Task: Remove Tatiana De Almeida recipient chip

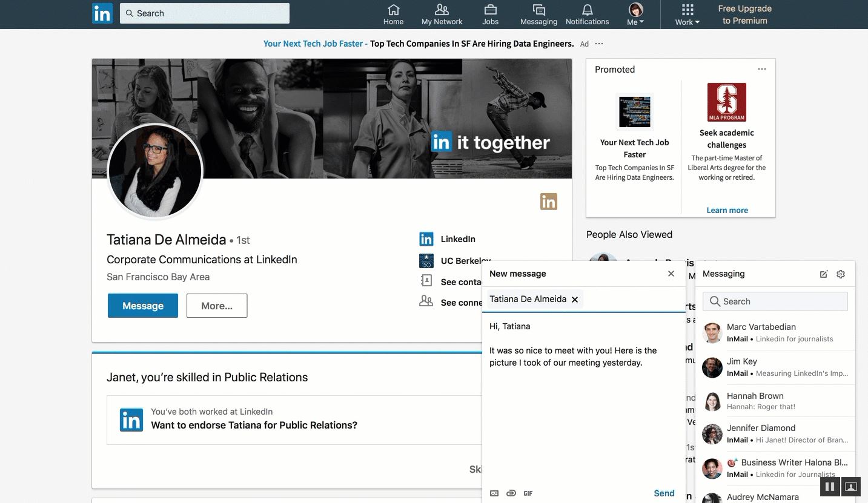Action: (575, 299)
